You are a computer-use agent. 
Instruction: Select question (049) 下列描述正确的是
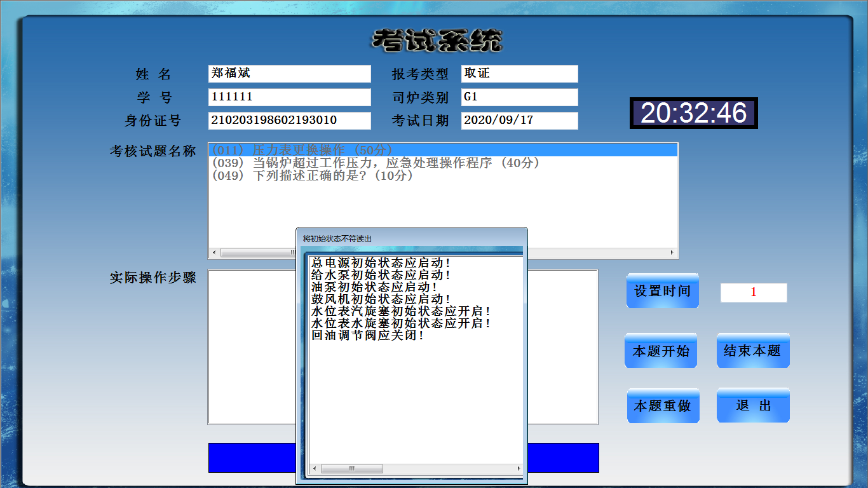pos(311,176)
